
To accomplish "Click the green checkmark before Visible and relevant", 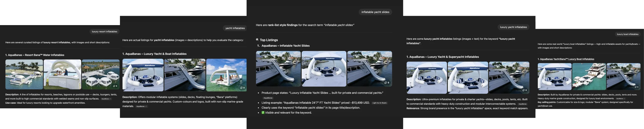I will (x=263, y=113).
